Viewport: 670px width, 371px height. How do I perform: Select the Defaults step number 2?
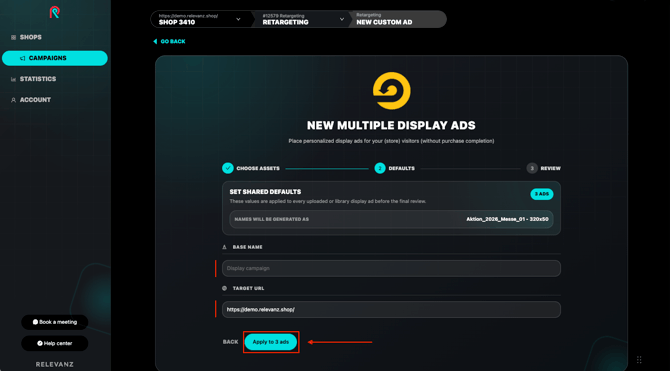coord(380,168)
